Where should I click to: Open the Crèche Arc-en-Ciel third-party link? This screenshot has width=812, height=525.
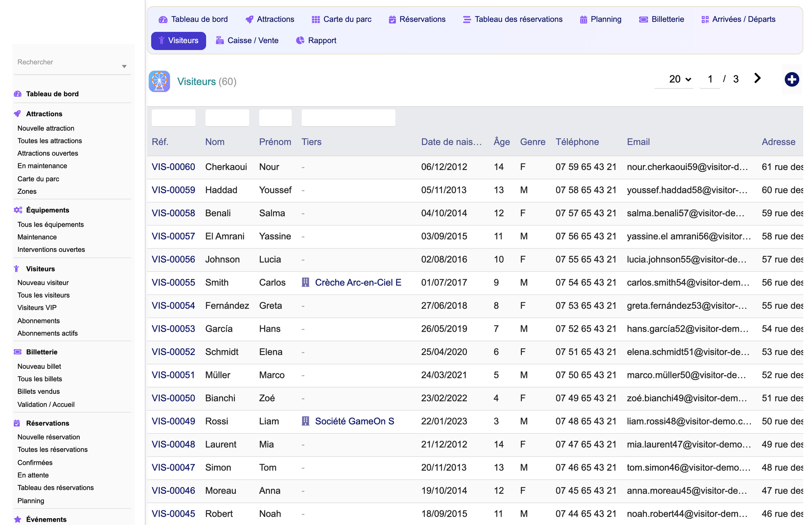click(358, 282)
